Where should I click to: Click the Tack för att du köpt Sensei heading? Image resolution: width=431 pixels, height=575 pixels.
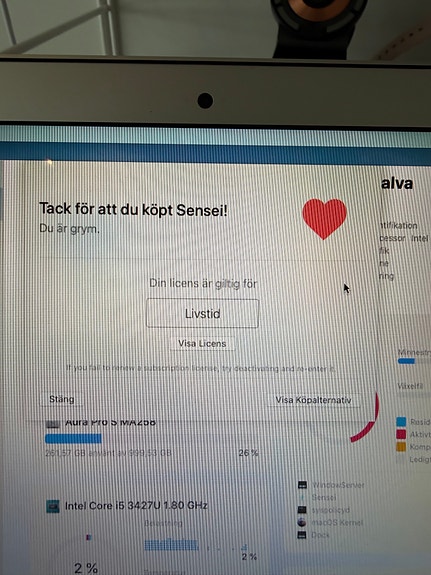[x=133, y=210]
